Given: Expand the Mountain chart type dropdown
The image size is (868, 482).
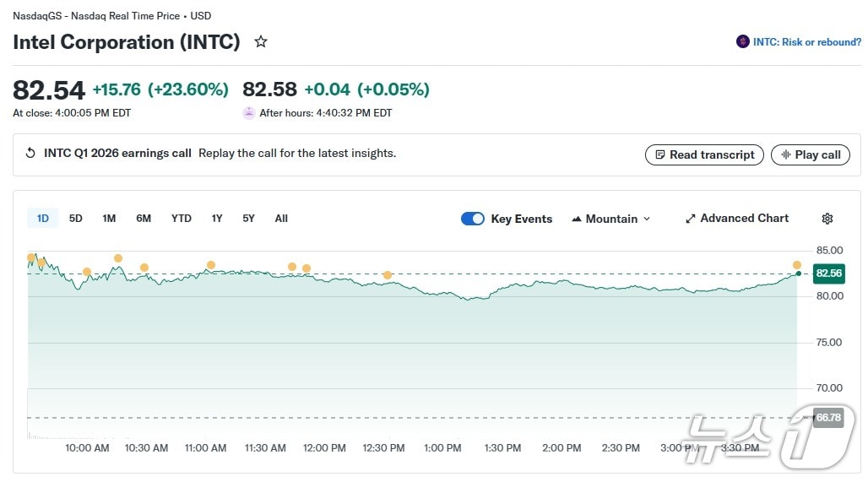Looking at the screenshot, I should coord(647,219).
